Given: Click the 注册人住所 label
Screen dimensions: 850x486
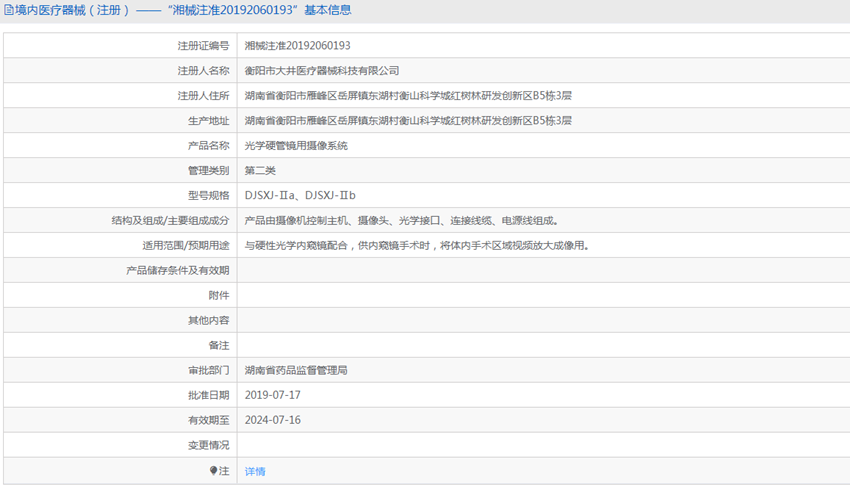Looking at the screenshot, I should tap(203, 95).
